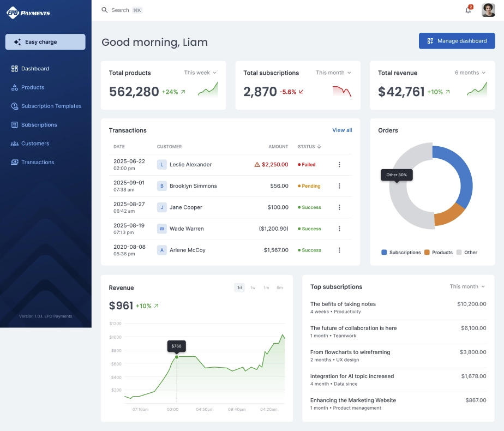This screenshot has width=504, height=431.
Task: Click the Customers sidebar icon
Action: (15, 143)
